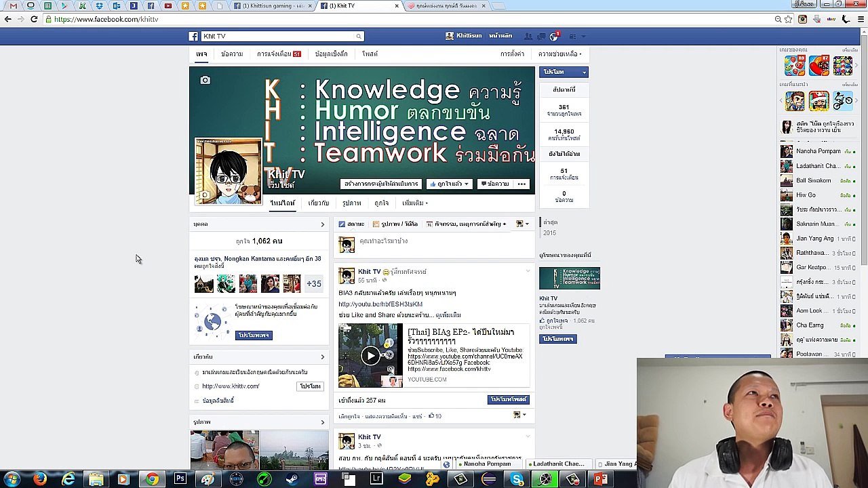The height and width of the screenshot is (488, 868).
Task: Click the Khit TV ad thumbnail in right column
Action: [570, 278]
